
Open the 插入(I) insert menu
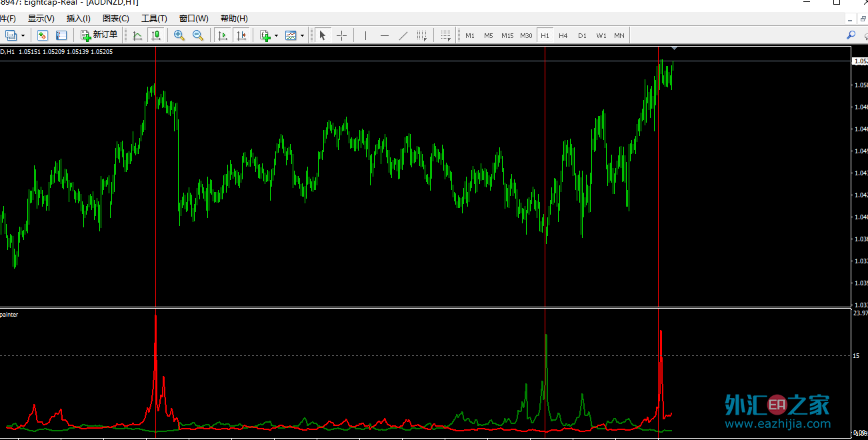click(x=79, y=19)
